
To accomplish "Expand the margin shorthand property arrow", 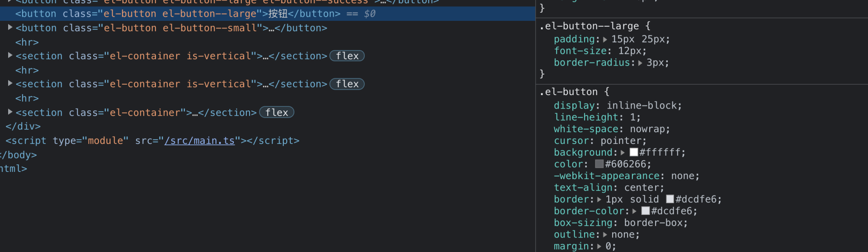I will (599, 247).
